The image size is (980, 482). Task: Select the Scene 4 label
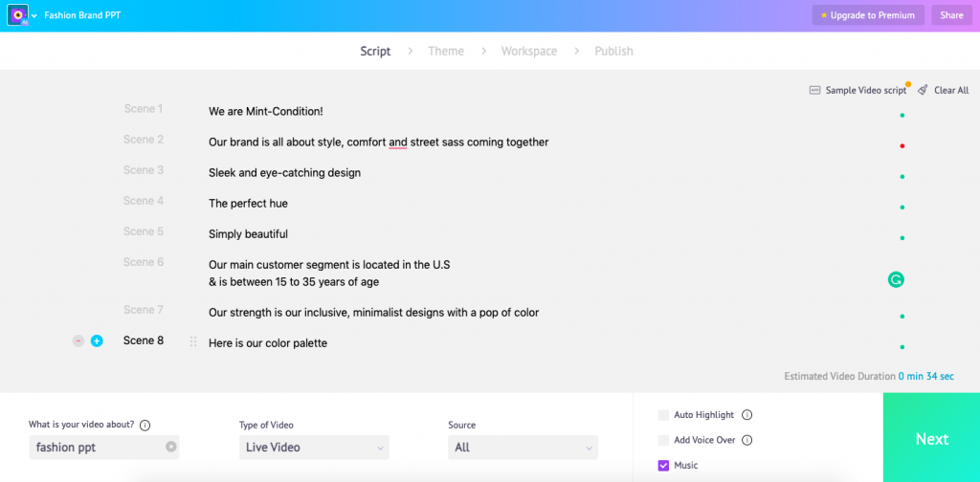click(144, 201)
